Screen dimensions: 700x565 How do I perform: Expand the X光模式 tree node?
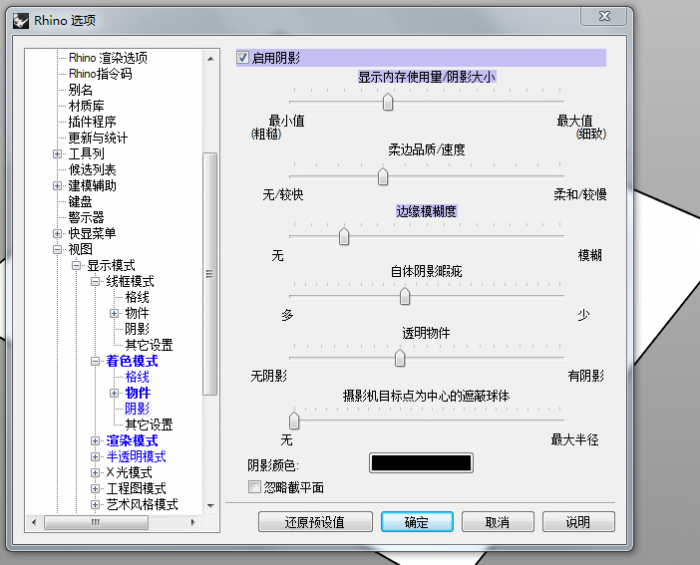coord(96,473)
